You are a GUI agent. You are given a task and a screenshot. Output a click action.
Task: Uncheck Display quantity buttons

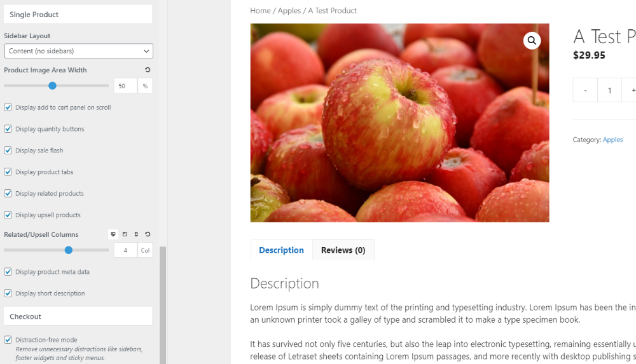coord(8,129)
